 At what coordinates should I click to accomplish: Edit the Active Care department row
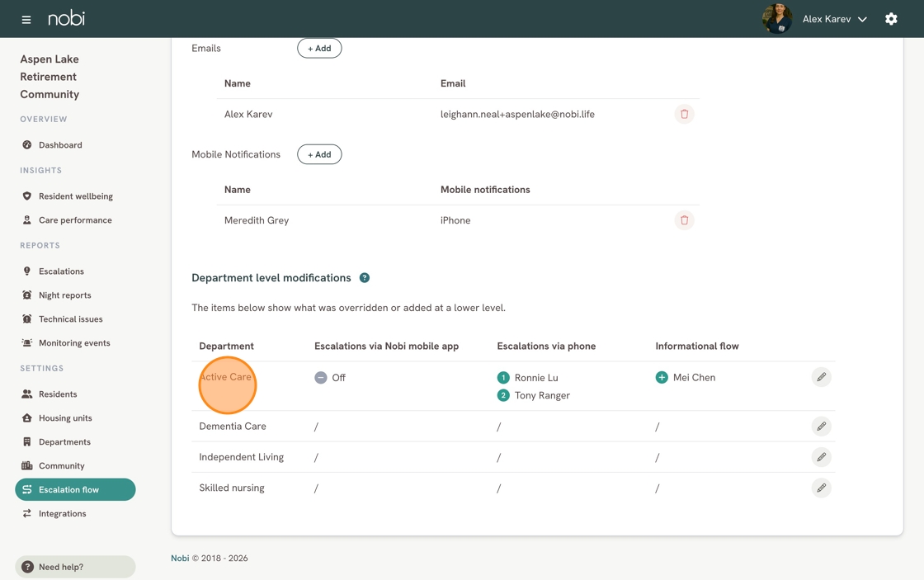click(x=822, y=377)
